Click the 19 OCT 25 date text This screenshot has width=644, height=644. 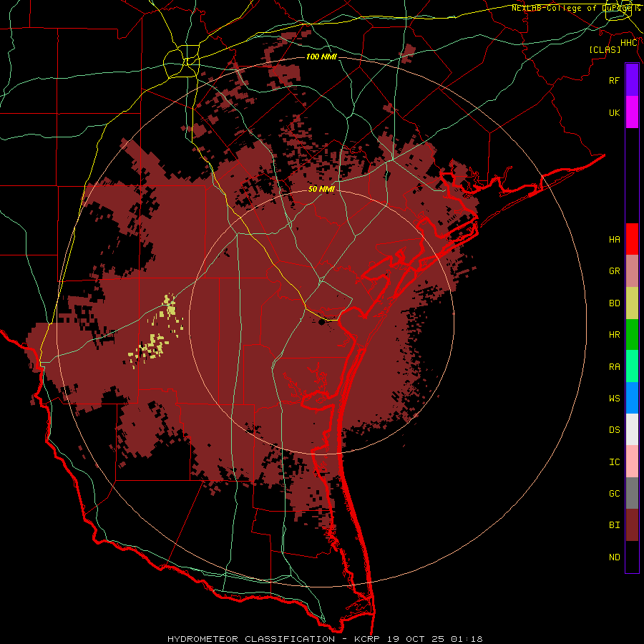pyautogui.click(x=416, y=639)
